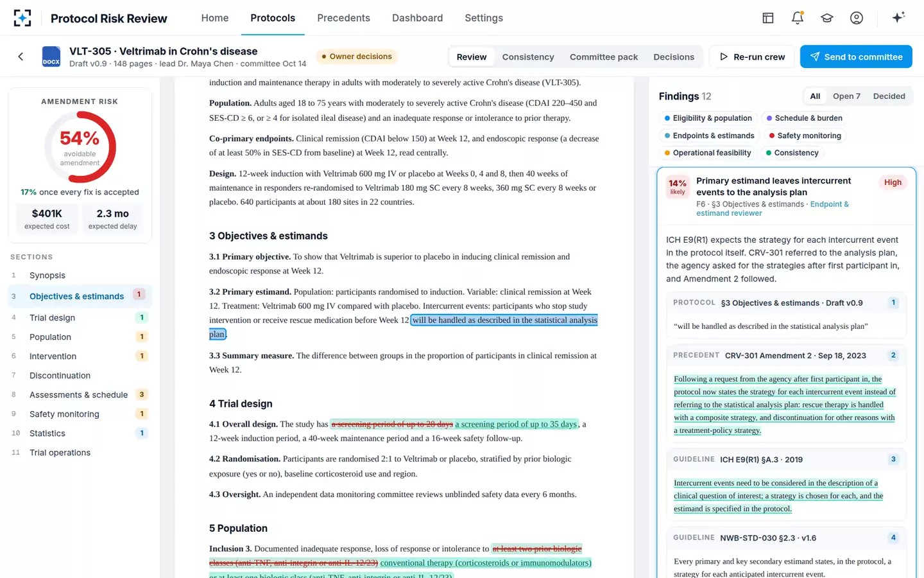Open the Home tab
The height and width of the screenshot is (578, 924).
215,18
